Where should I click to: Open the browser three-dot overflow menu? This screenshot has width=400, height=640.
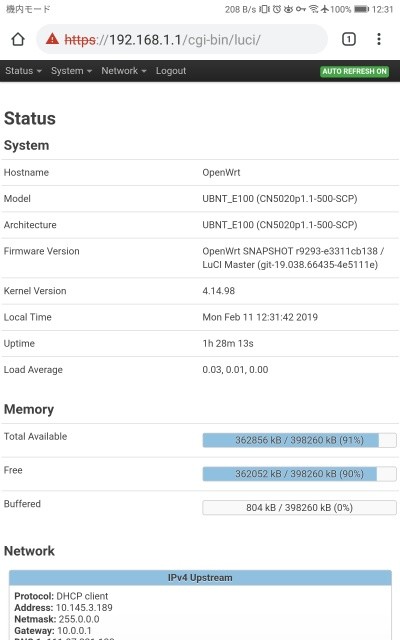[x=379, y=39]
